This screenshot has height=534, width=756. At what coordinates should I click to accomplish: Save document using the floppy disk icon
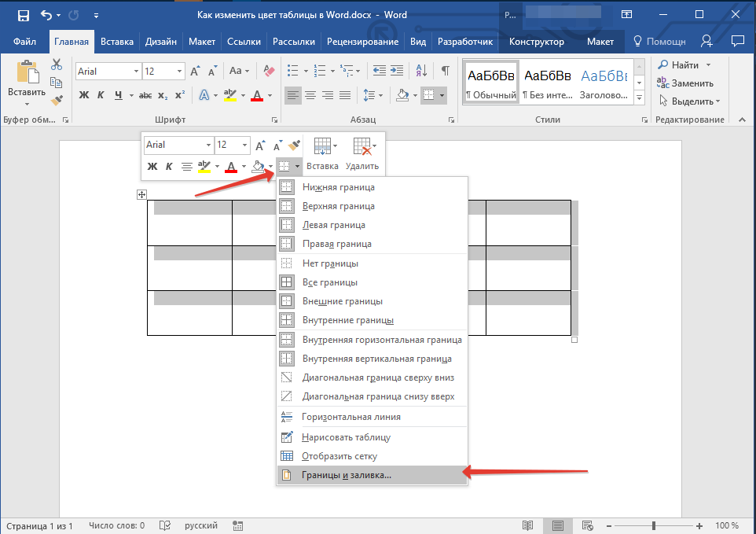pos(23,15)
